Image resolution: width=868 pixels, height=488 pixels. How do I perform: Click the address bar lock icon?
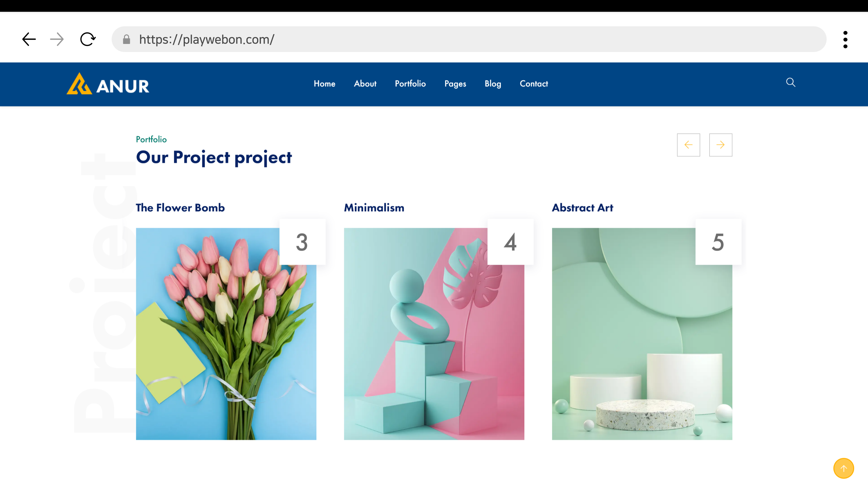(x=126, y=39)
